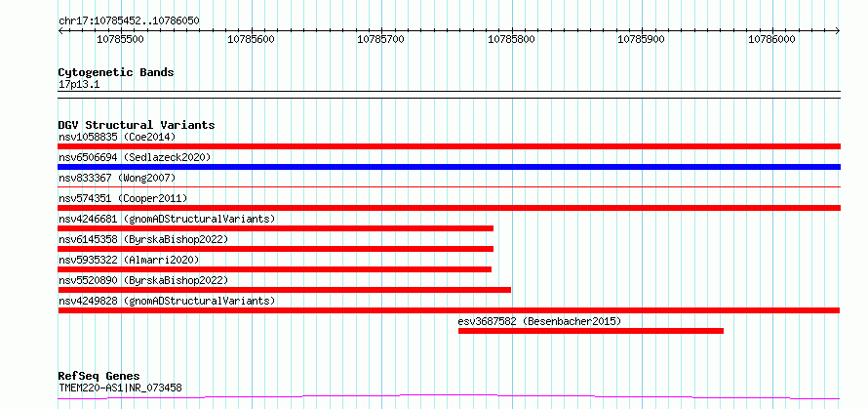Click the blue nsv6506694 variant bar

(x=449, y=167)
